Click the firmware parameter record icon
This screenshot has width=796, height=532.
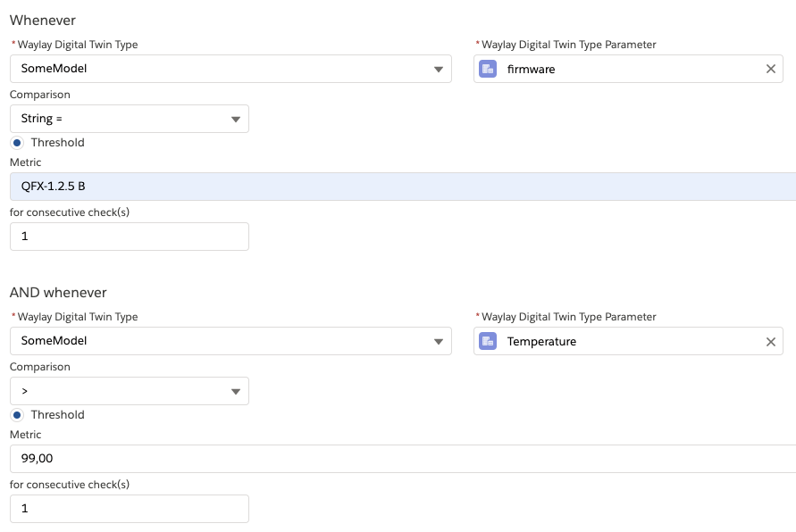[488, 69]
